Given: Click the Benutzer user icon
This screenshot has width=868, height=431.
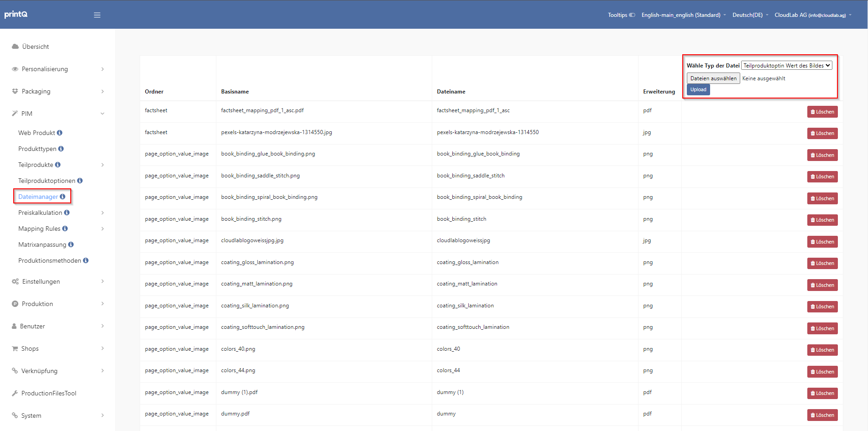Looking at the screenshot, I should click(14, 326).
